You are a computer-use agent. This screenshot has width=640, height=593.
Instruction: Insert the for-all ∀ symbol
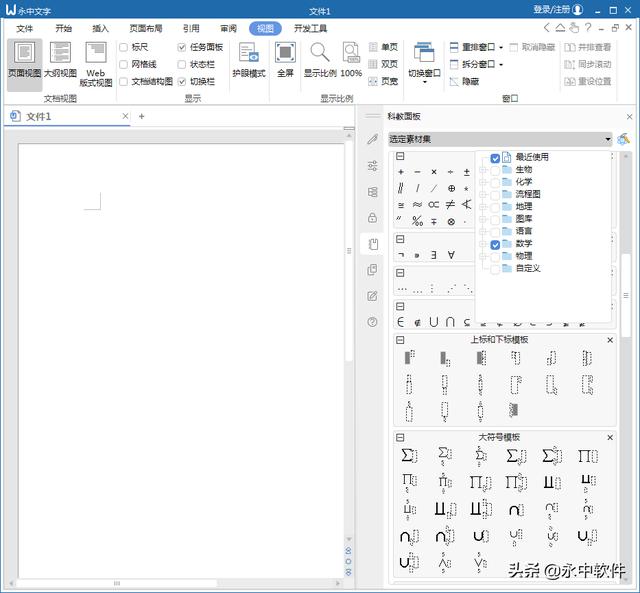(x=451, y=255)
